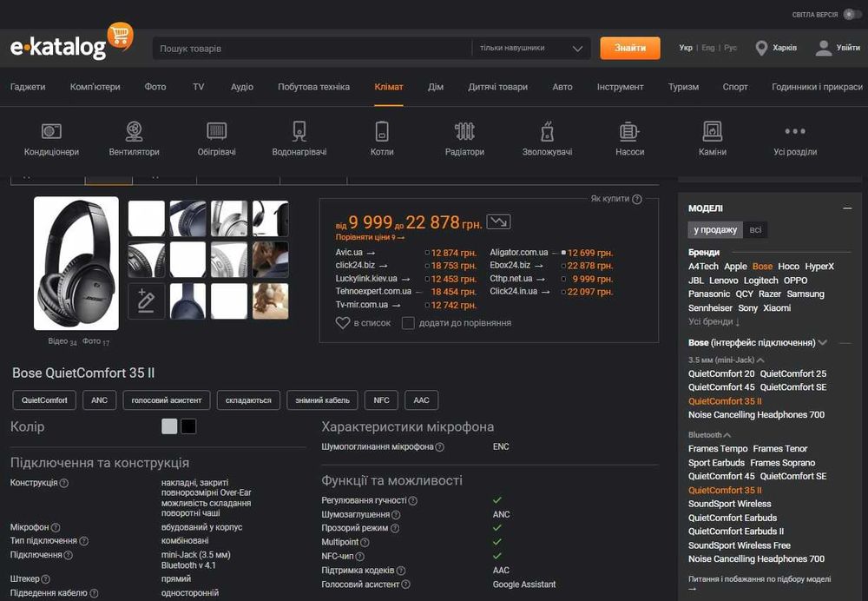Click the Увійти login link
Image resolution: width=868 pixels, height=601 pixels.
[x=848, y=48]
